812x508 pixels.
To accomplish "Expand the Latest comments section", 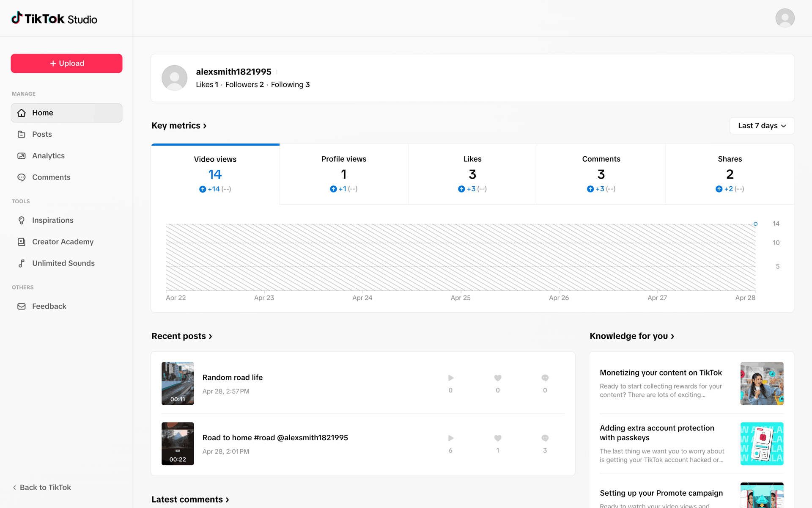I will [x=190, y=500].
